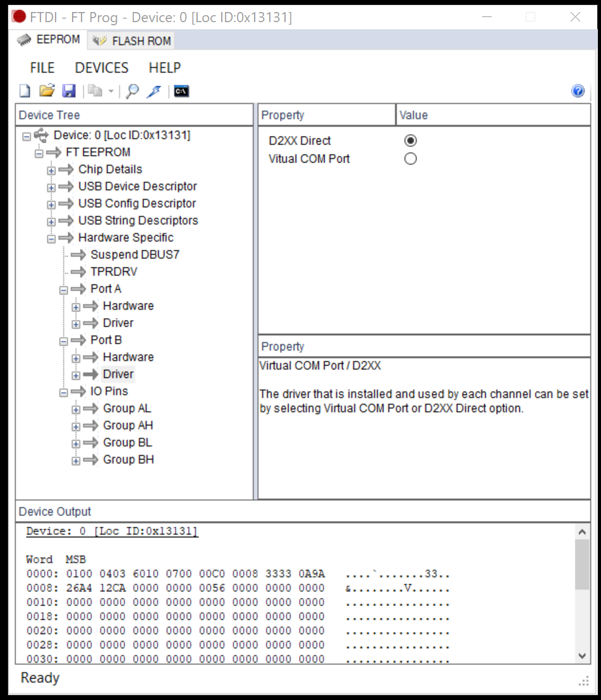Expand the Hardware node under Port B
The height and width of the screenshot is (700, 601).
tap(76, 358)
